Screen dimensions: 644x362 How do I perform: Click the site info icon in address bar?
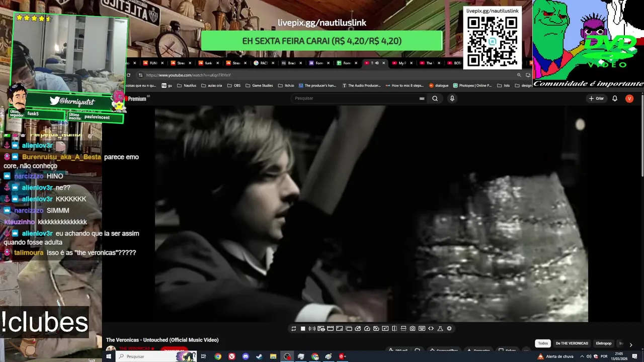coord(140,75)
